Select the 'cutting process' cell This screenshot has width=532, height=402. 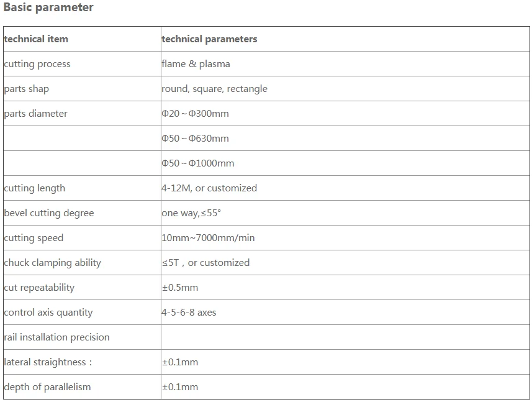(37, 64)
